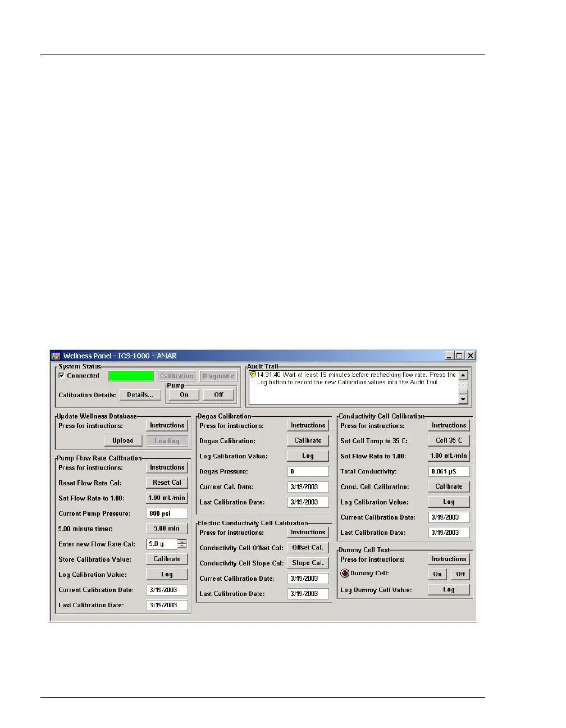Maximize the Wellness Panel window

pos(459,356)
